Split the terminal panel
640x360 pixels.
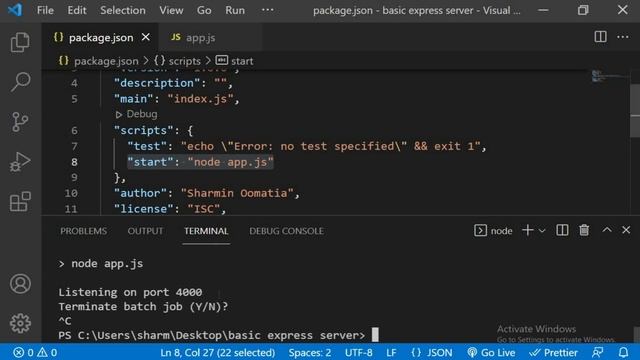click(562, 231)
